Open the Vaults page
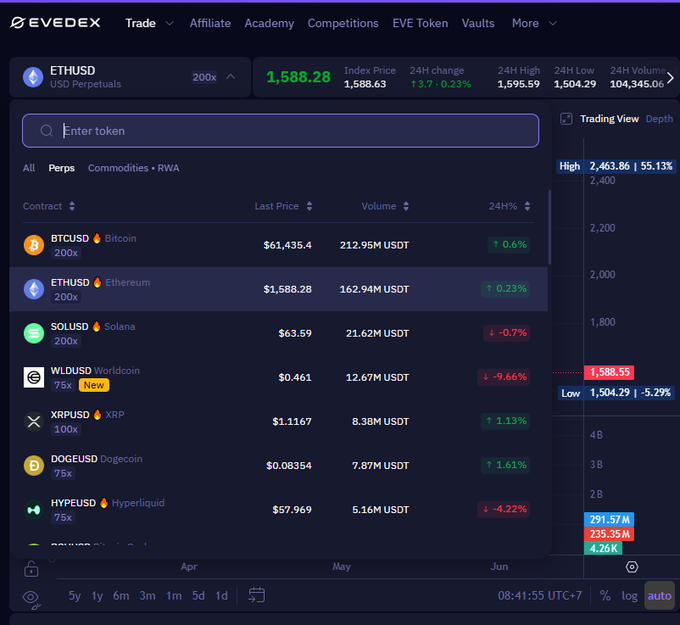The height and width of the screenshot is (625, 680). 478,23
